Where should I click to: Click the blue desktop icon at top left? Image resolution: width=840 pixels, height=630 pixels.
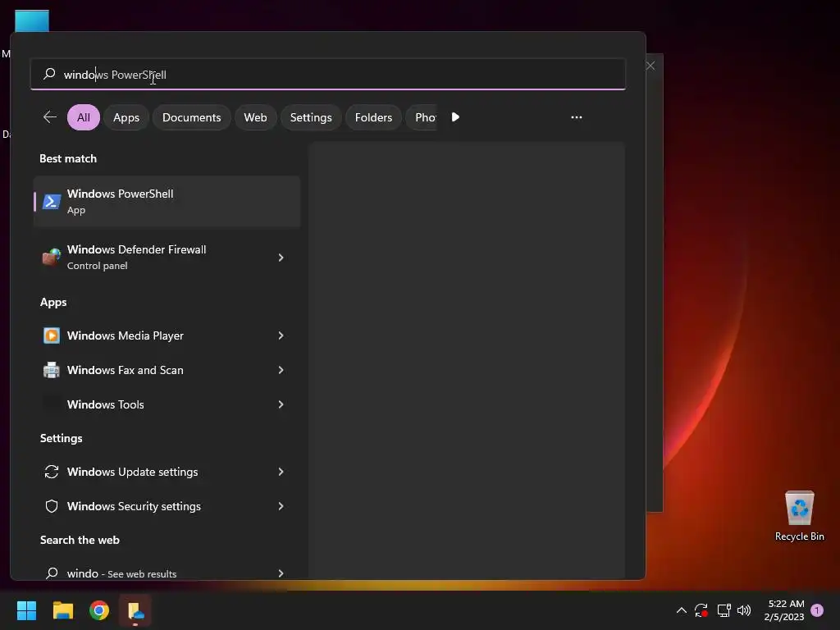[x=32, y=21]
